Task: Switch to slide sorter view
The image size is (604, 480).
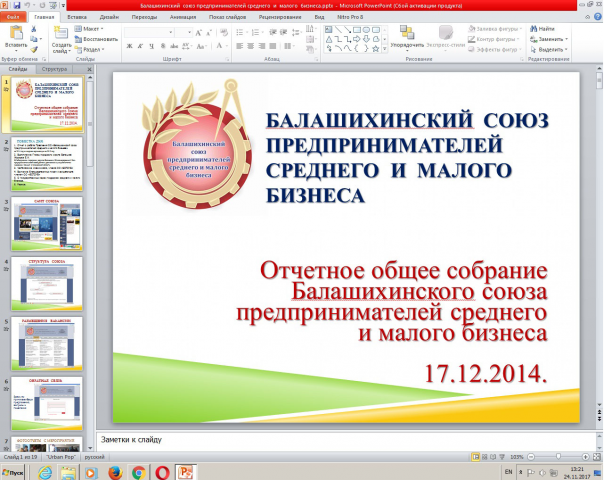Action: [x=485, y=457]
